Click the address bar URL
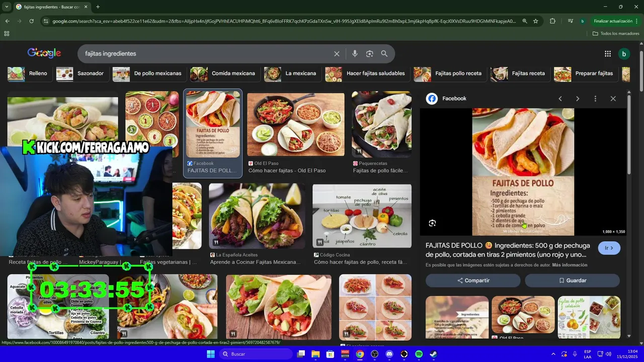 (x=284, y=21)
